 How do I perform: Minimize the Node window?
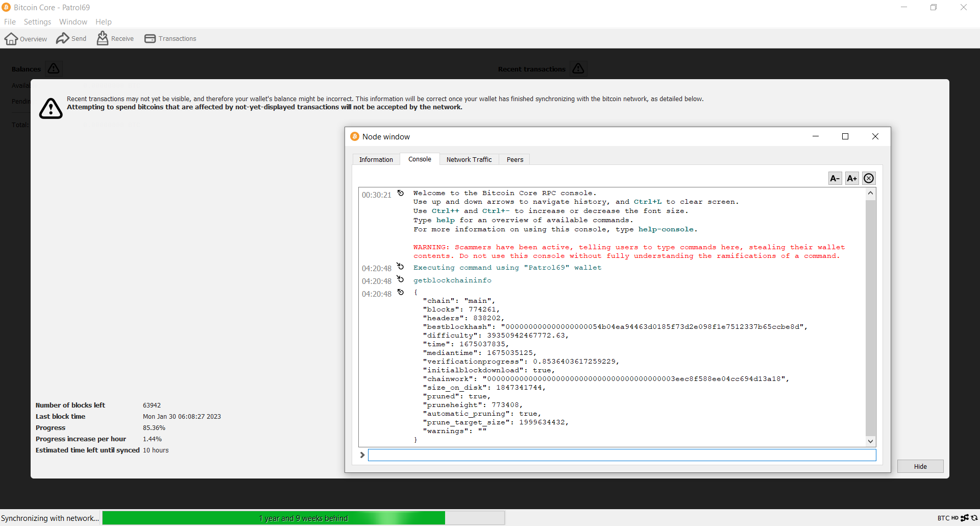(816, 136)
